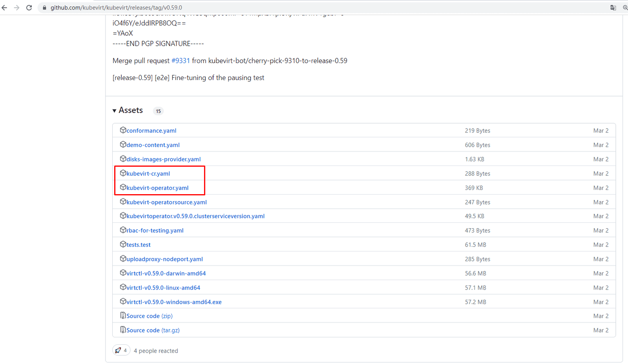Click the '61.5 MB' size of tests.test

pyautogui.click(x=476, y=245)
